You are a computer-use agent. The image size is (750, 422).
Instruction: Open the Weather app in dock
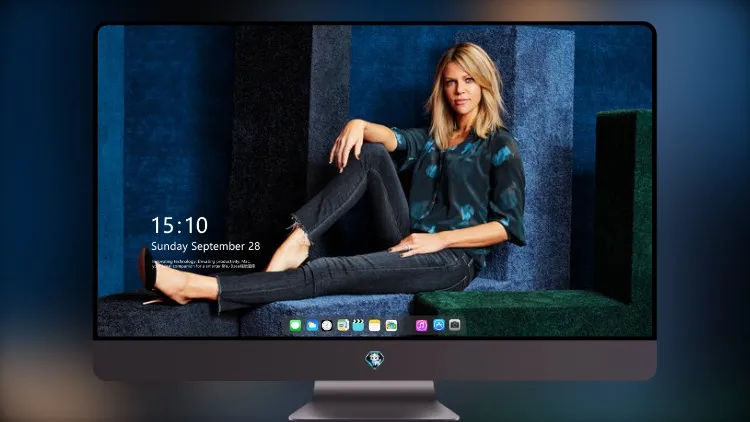point(312,326)
